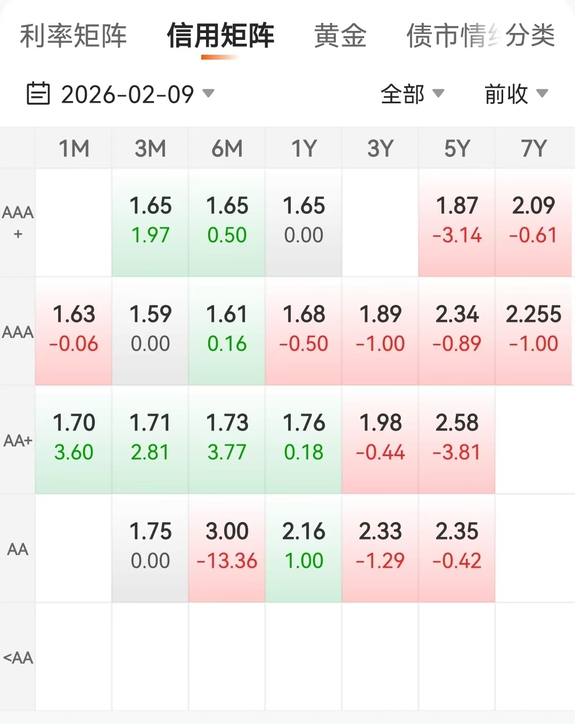
Task: Tap the AA 1Y cell showing 2.16
Action: [x=303, y=545]
